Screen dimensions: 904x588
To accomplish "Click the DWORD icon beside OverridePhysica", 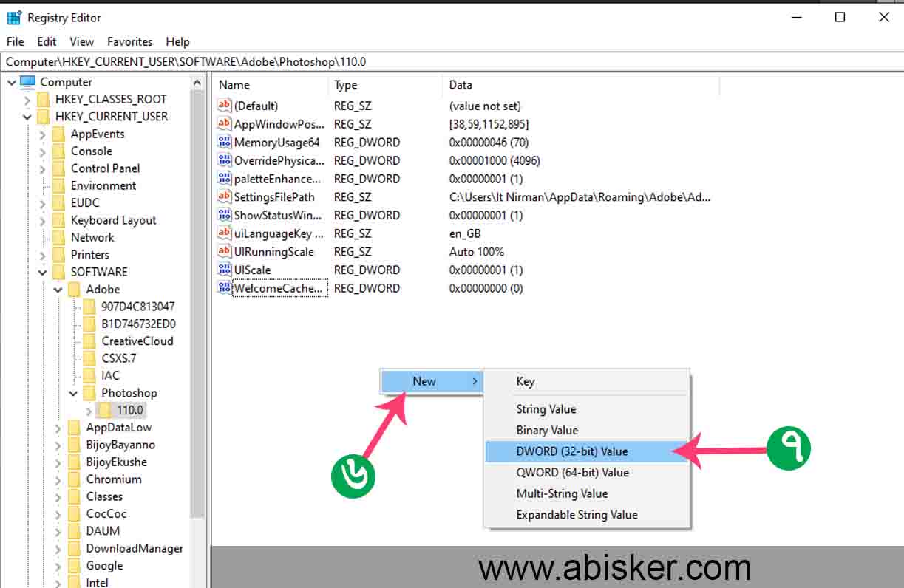I will click(x=225, y=160).
